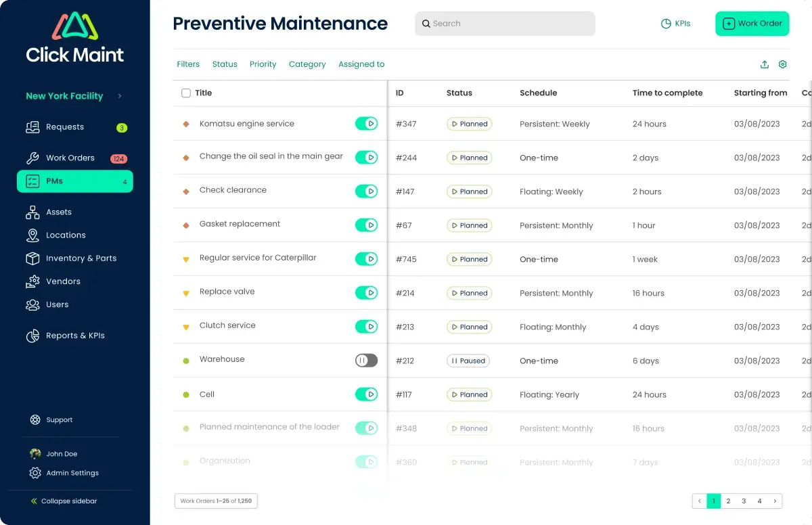Go to page 2 of results

pos(728,501)
